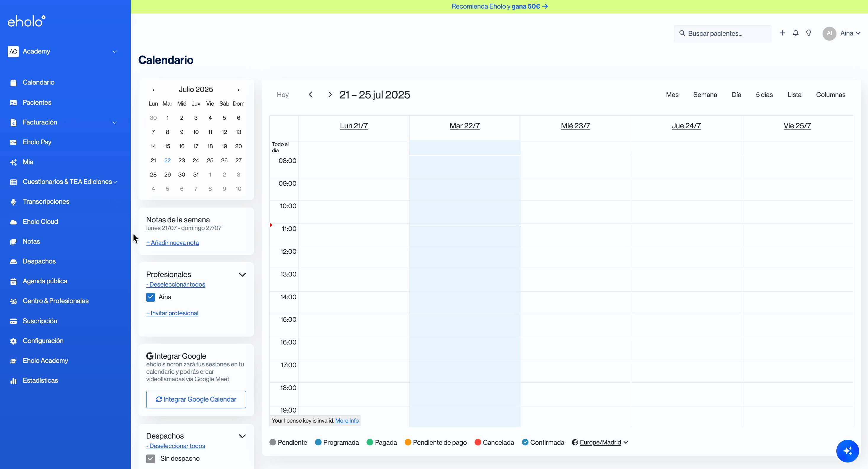Open Configuración gear icon
868x469 pixels.
tap(14, 341)
